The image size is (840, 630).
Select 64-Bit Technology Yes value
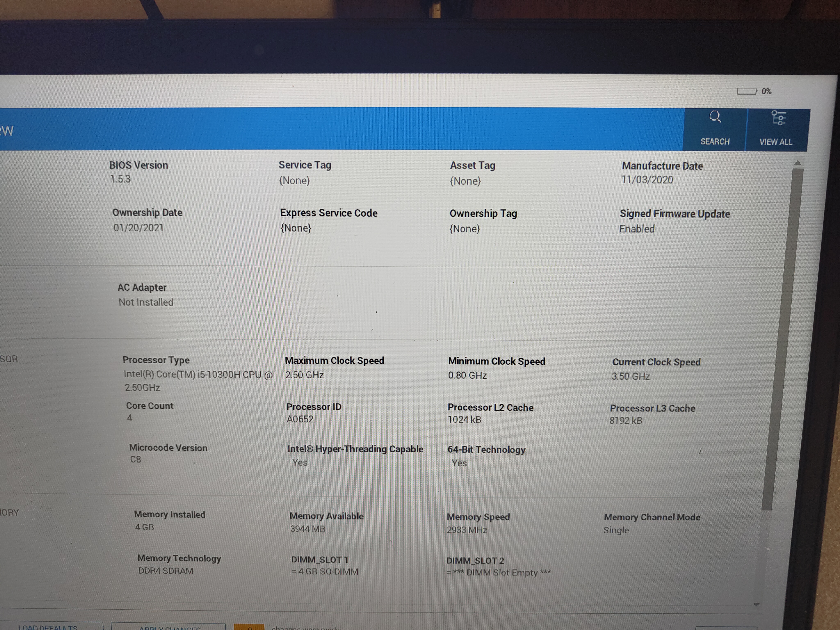[x=459, y=463]
